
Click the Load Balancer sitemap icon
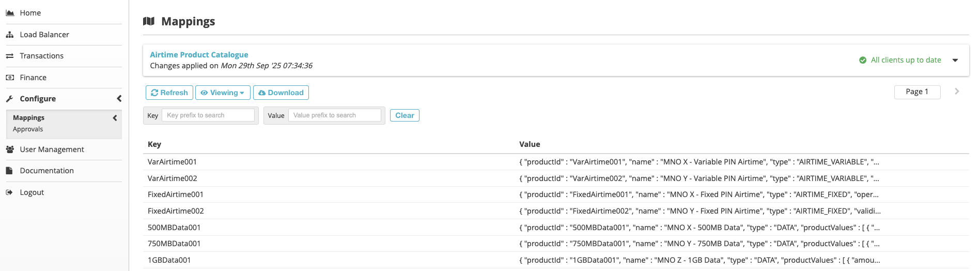[x=10, y=35]
